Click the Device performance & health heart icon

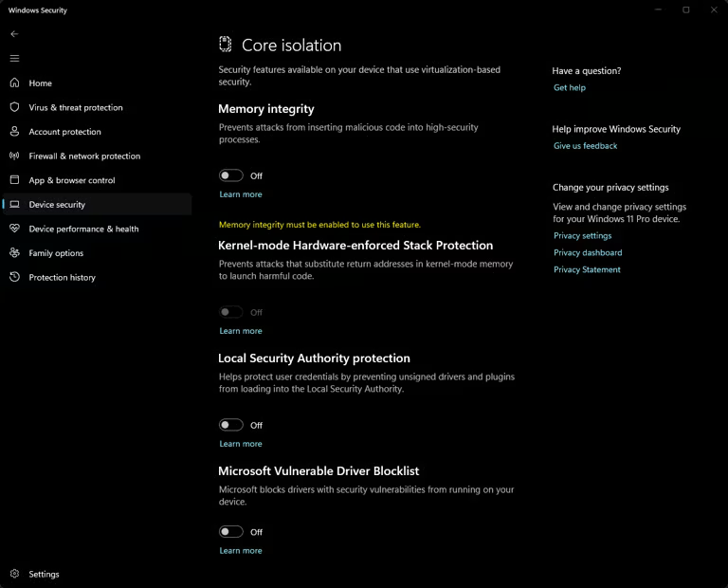coord(14,229)
